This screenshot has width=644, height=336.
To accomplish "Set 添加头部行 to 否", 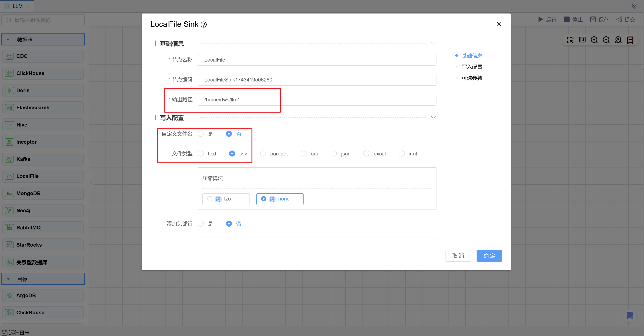I will click(x=229, y=224).
